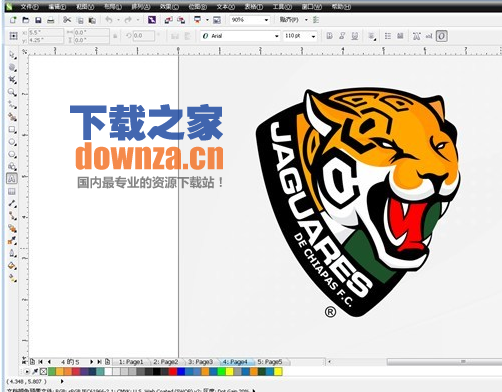Toggle bullet list formatting
Viewport: 502px width, 392px height.
[388, 36]
